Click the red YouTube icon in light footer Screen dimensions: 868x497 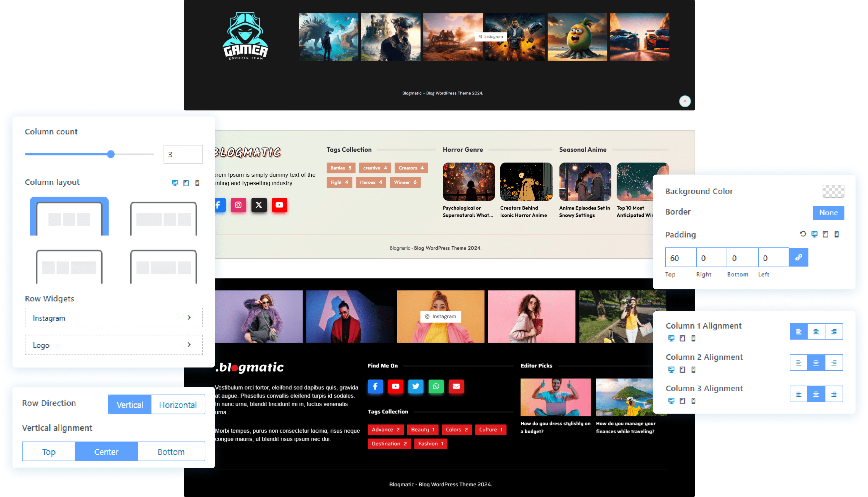[x=279, y=205]
